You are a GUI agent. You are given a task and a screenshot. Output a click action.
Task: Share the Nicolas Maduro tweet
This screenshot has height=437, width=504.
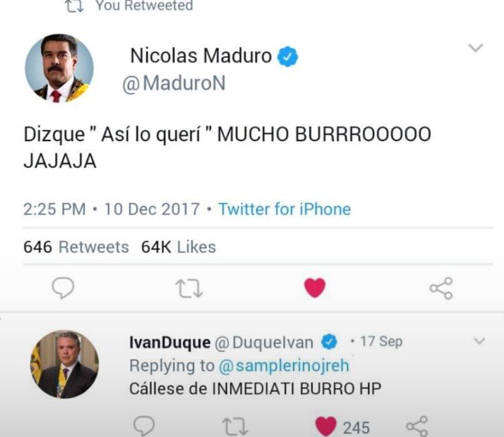pos(442,288)
